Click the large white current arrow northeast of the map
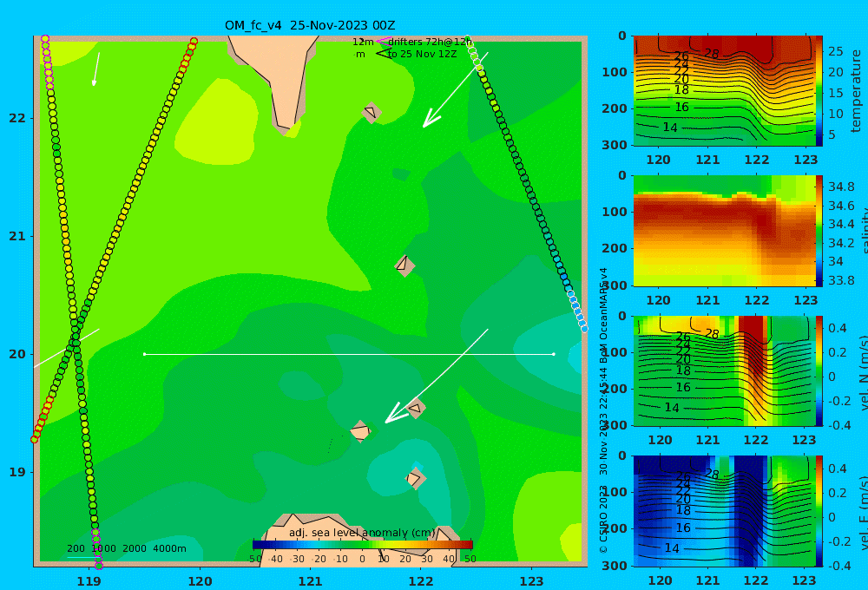Image resolution: width=868 pixels, height=590 pixels. tap(455, 90)
